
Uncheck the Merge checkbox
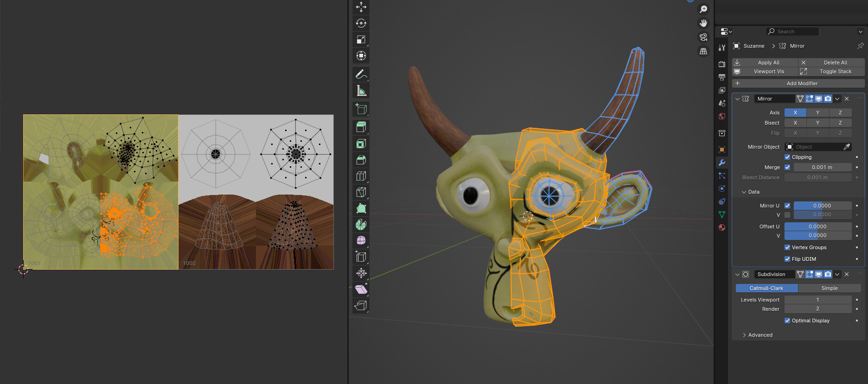point(787,167)
